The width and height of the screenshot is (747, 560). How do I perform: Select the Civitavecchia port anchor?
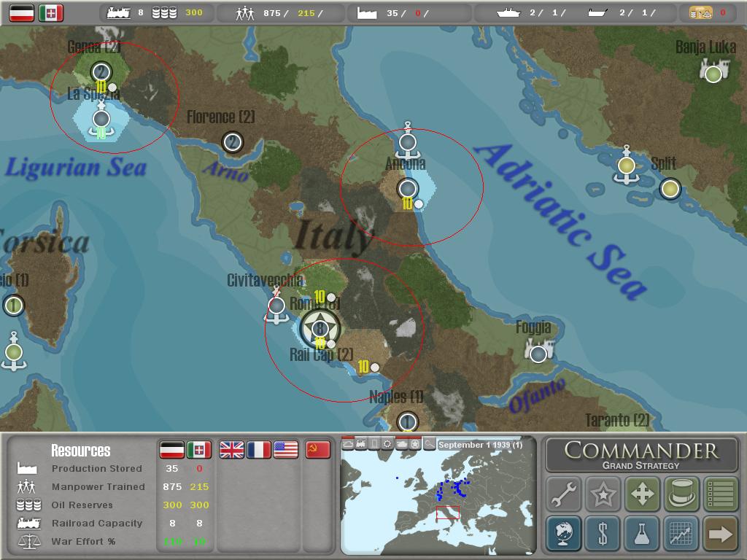coord(276,306)
